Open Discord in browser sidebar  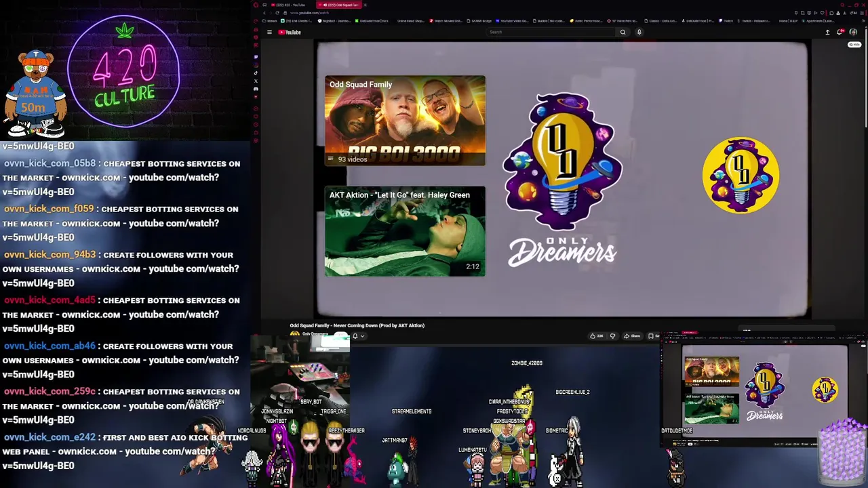(256, 89)
